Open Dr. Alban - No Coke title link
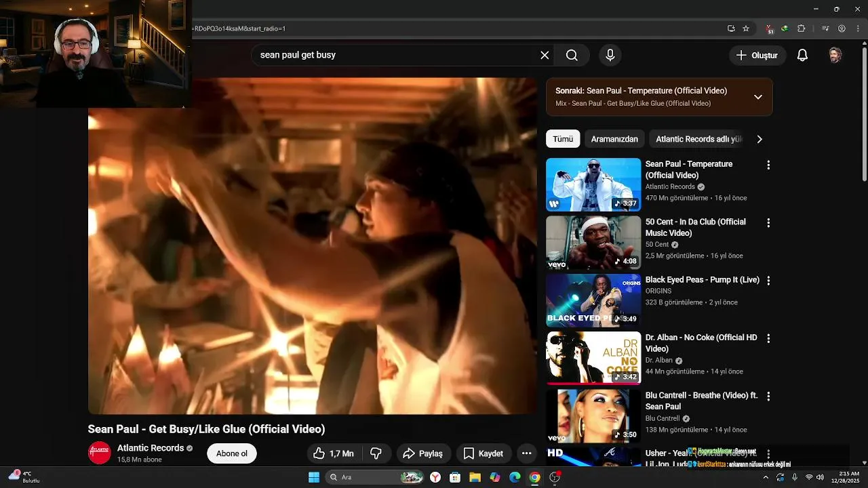 click(701, 343)
